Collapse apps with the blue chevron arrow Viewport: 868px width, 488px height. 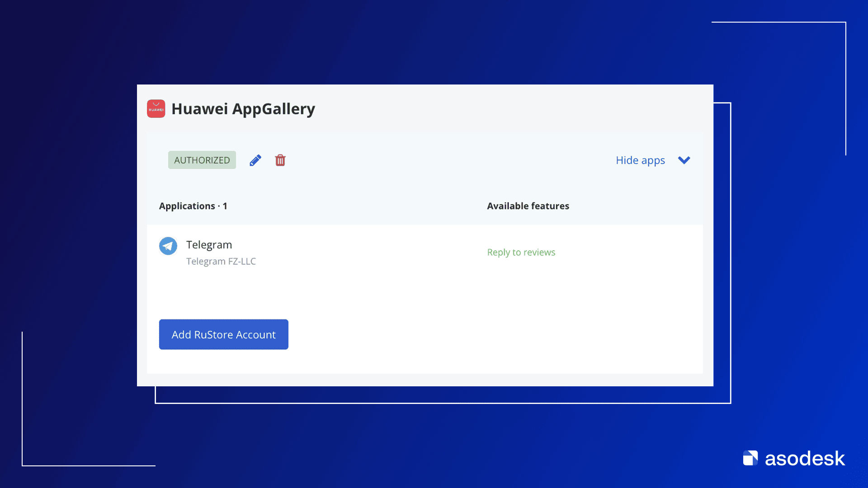684,160
